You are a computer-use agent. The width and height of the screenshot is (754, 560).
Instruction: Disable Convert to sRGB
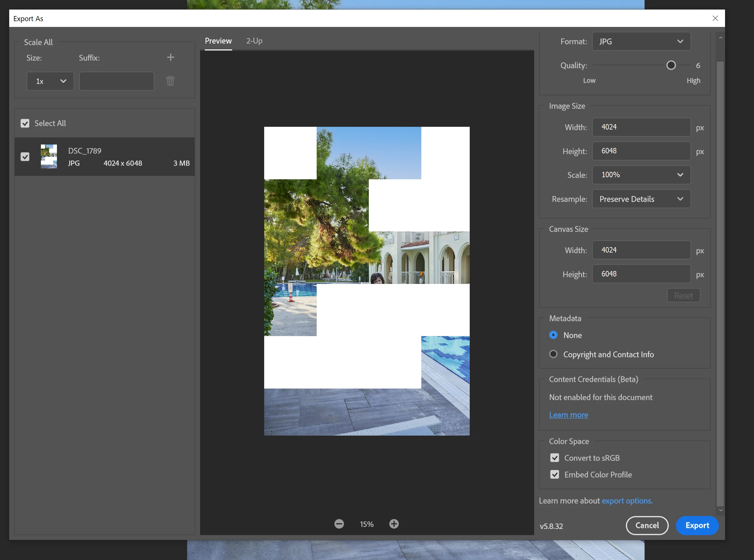[x=555, y=458]
